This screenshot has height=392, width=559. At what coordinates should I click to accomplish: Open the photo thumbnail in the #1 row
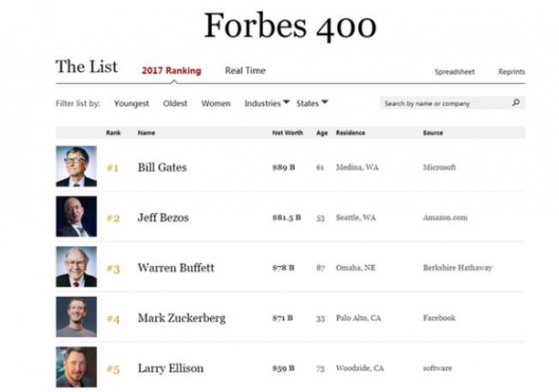(x=77, y=166)
